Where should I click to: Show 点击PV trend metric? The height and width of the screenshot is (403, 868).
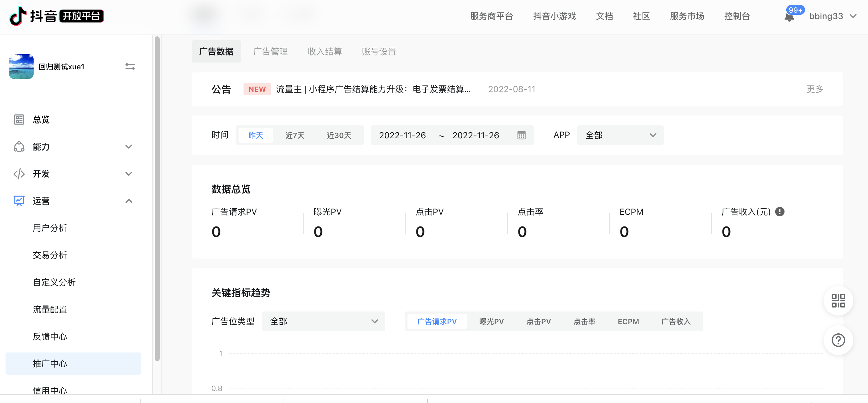pos(538,322)
